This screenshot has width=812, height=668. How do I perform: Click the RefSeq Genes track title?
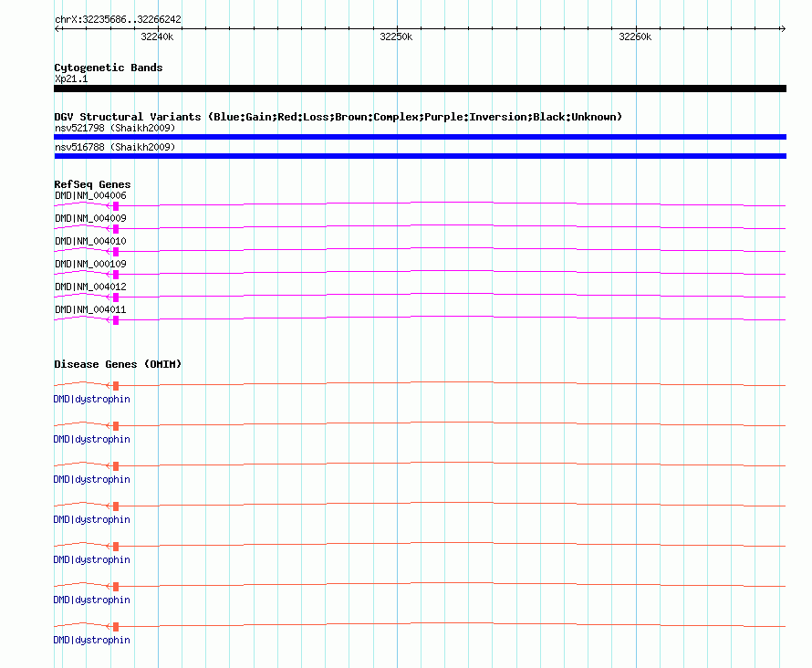(x=92, y=184)
